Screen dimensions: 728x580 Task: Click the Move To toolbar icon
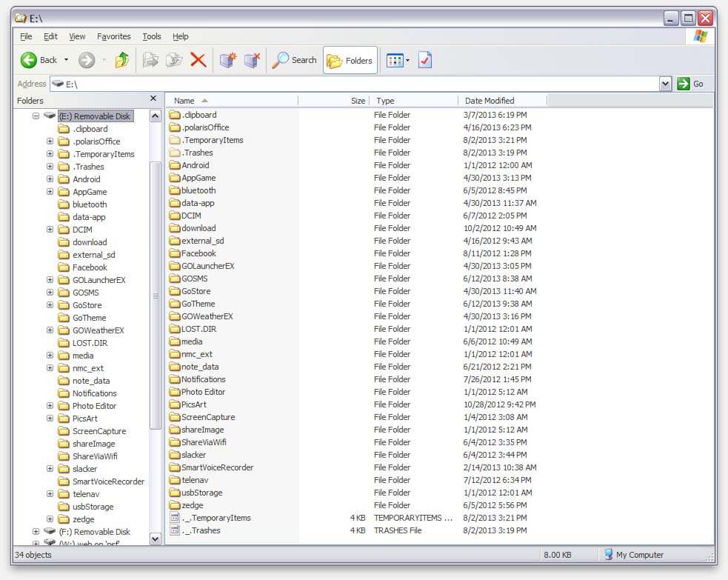point(150,60)
